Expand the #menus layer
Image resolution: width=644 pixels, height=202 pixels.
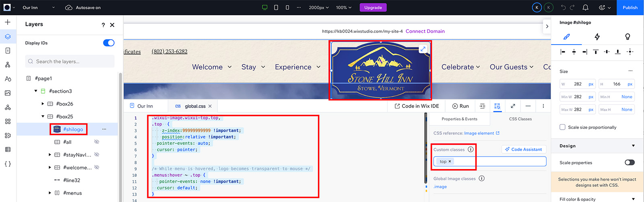(50, 193)
